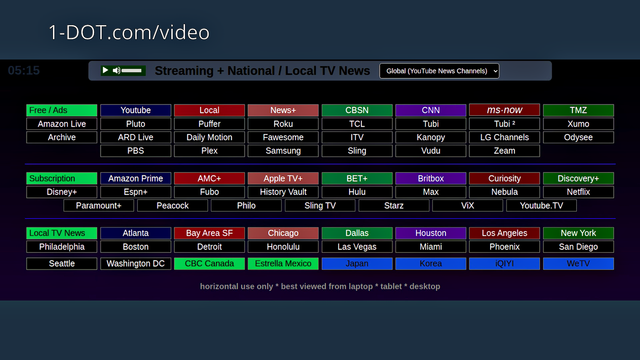This screenshot has height=360, width=640.
Task: Open Pluto streaming link
Action: click(x=136, y=124)
